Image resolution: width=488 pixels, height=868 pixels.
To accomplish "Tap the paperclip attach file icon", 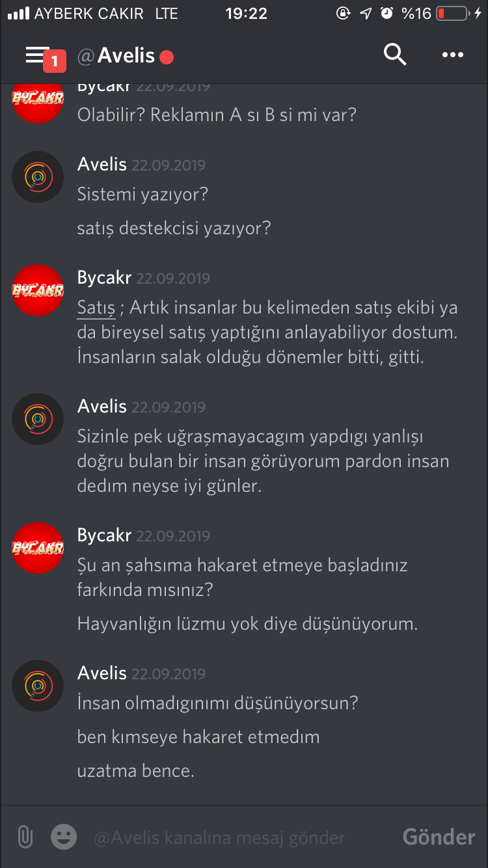I will [25, 837].
